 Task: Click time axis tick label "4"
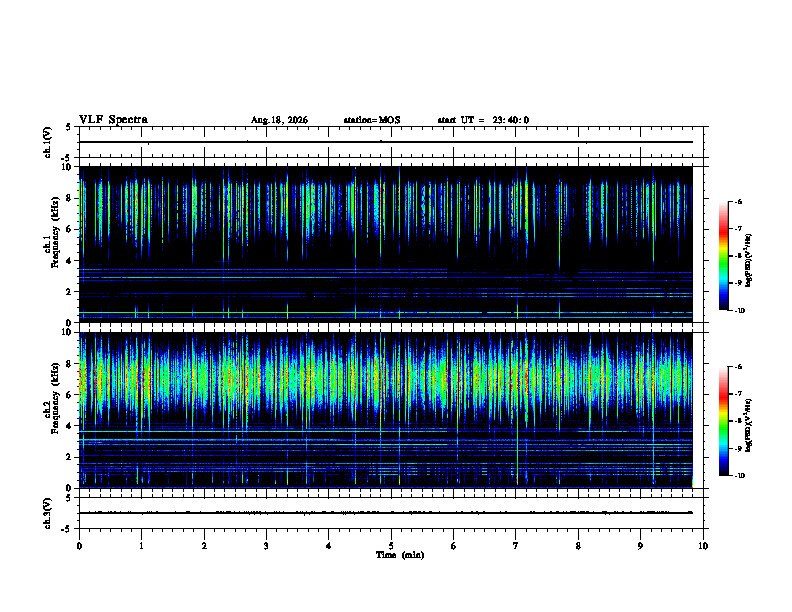click(329, 546)
